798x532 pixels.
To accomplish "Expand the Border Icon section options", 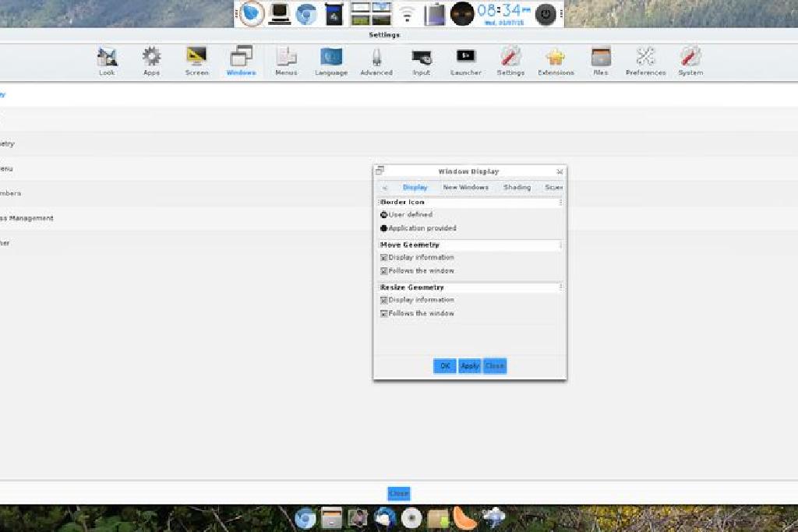I will tap(560, 201).
